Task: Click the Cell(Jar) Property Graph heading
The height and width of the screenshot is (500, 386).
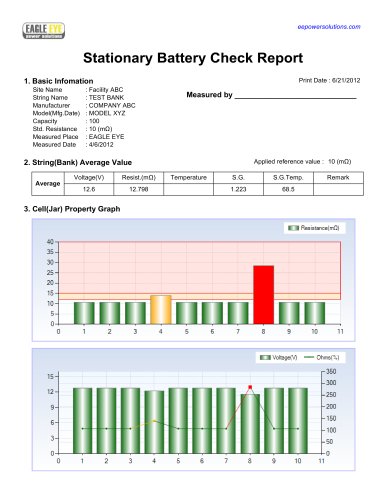Action: click(72, 209)
